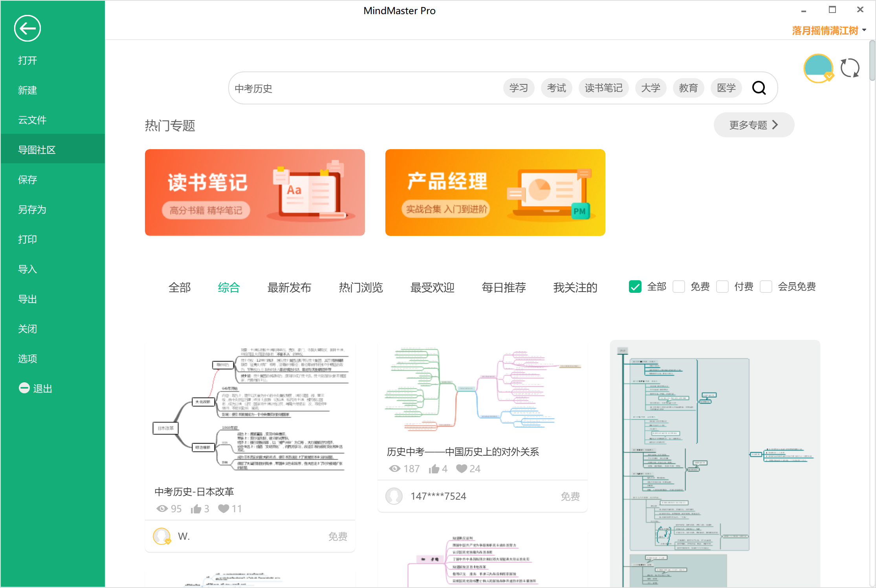Click 关闭 in the sidebar

(53, 329)
